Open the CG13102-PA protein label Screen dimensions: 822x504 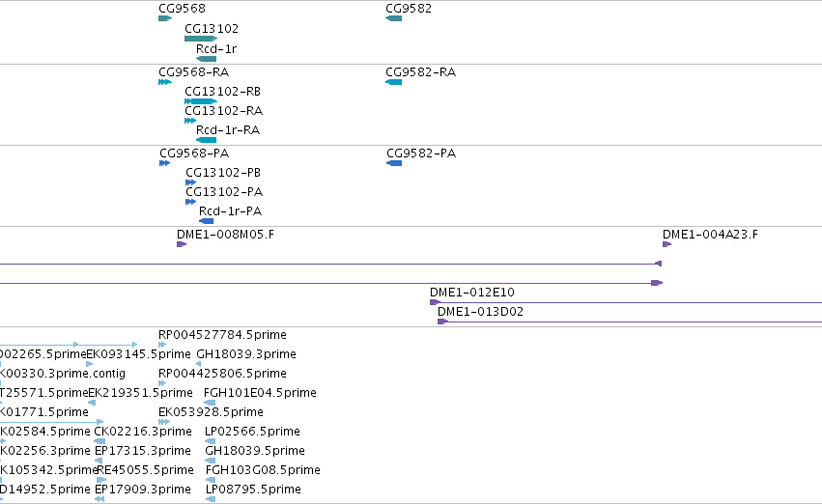[224, 192]
